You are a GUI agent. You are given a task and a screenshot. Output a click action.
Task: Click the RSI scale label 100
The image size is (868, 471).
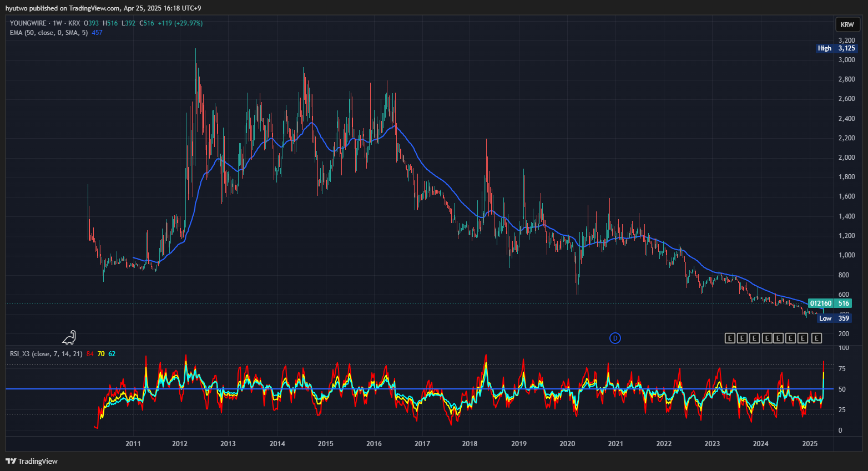tap(844, 348)
